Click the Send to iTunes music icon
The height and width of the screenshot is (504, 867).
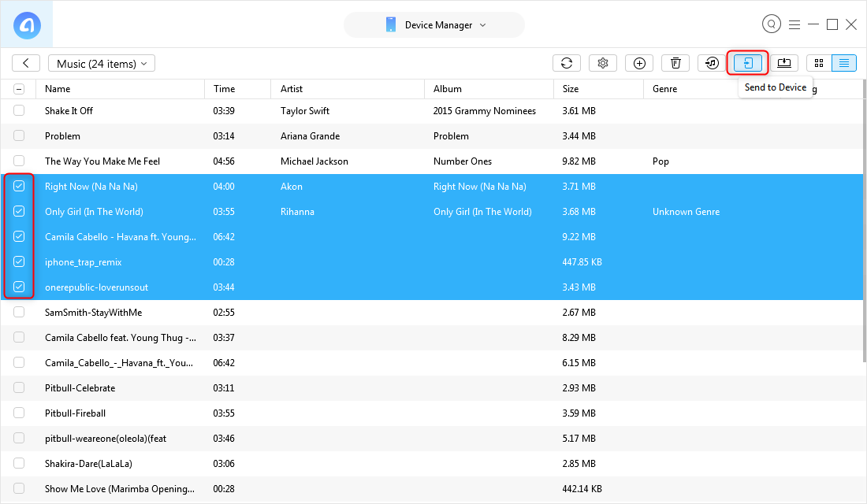click(712, 64)
